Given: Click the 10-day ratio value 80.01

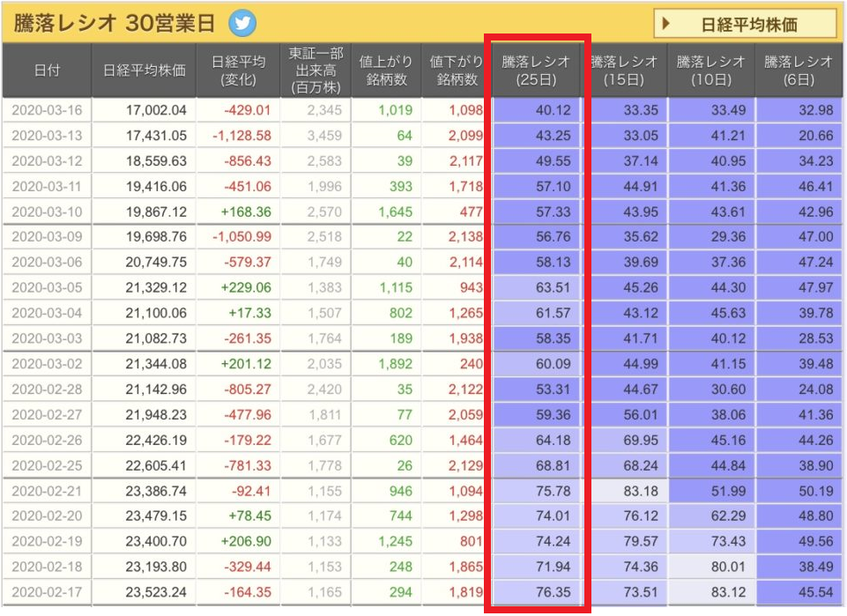Looking at the screenshot, I should point(728,567).
